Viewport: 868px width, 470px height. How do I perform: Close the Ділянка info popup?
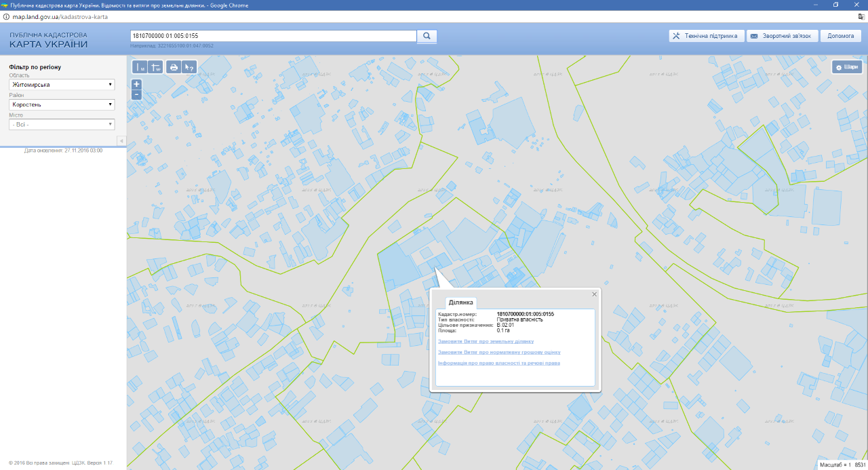[x=595, y=294]
